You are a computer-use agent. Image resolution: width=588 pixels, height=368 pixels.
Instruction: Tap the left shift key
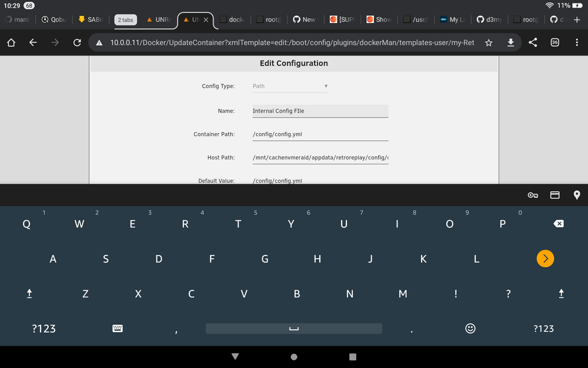click(29, 294)
